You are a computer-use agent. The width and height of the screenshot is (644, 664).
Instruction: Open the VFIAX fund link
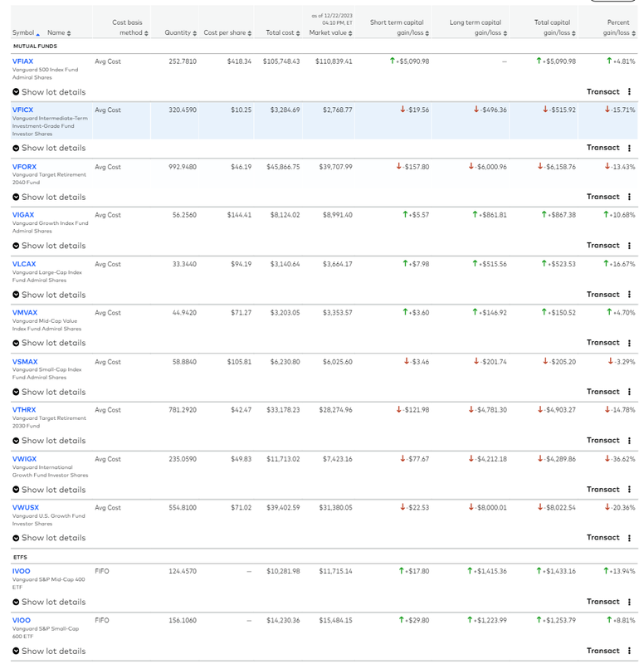pyautogui.click(x=22, y=61)
